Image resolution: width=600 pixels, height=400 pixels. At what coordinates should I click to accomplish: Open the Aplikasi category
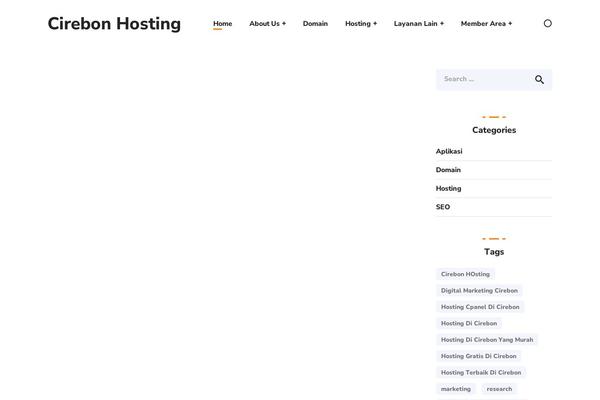click(449, 151)
